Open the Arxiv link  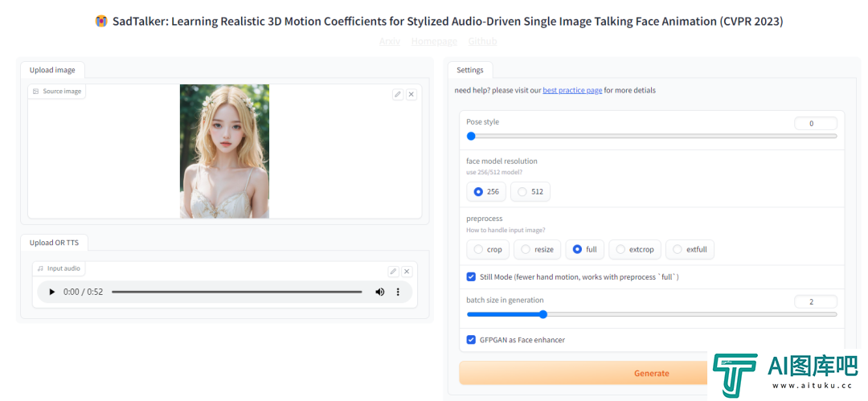[390, 41]
